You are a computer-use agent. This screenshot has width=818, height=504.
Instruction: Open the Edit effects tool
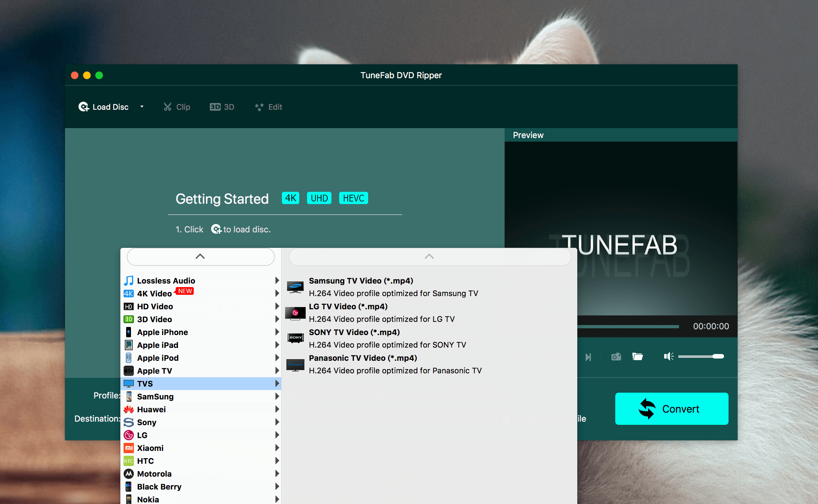pyautogui.click(x=268, y=107)
